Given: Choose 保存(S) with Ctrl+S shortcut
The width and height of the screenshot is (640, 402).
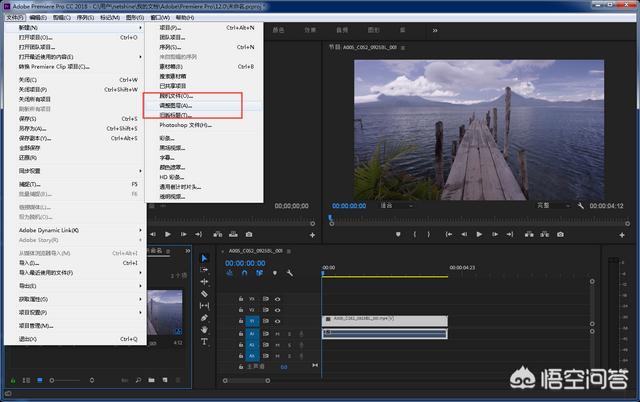Looking at the screenshot, I should pyautogui.click(x=76, y=119).
